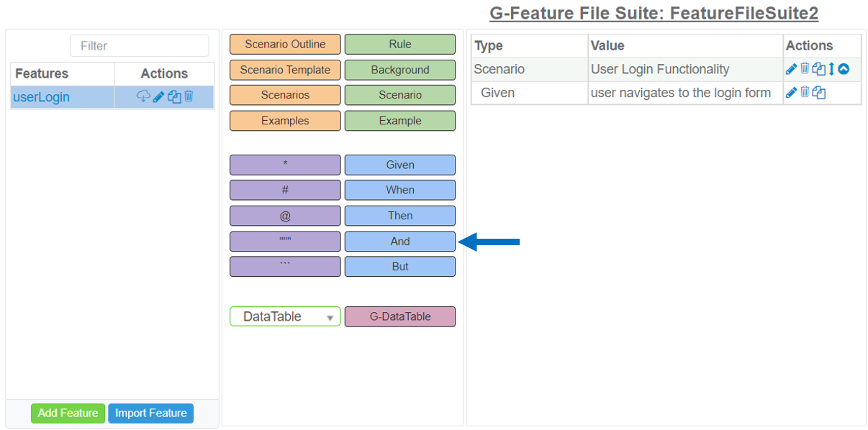The height and width of the screenshot is (430, 868).
Task: Copy the Given step row
Action: (819, 93)
